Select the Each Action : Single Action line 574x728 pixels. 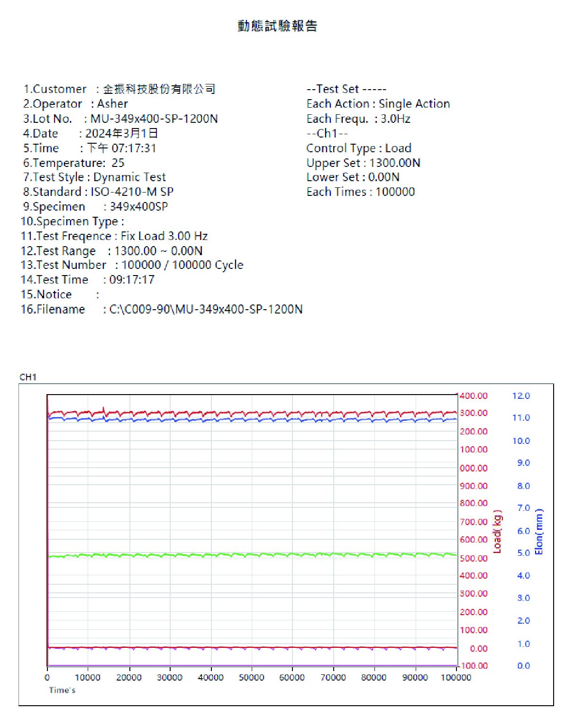[x=378, y=104]
